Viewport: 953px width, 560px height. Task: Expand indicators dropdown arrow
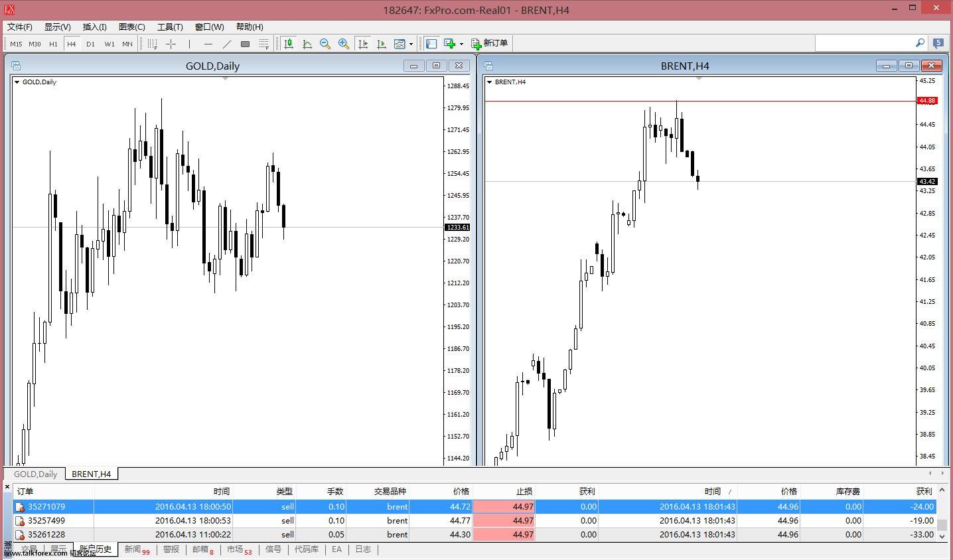(411, 44)
